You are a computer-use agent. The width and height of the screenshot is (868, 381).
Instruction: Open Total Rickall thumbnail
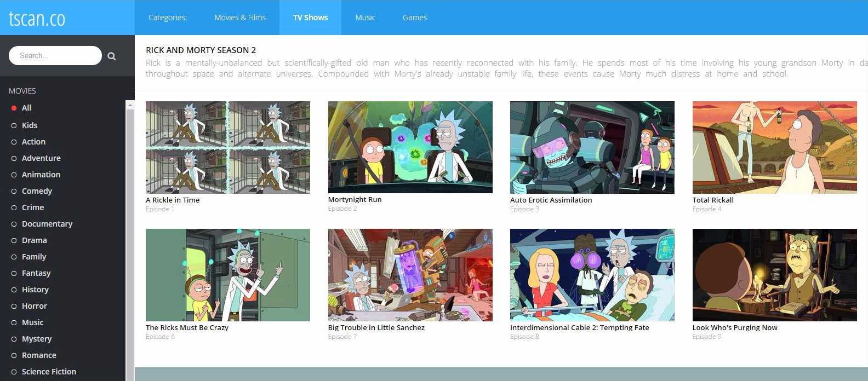[775, 147]
